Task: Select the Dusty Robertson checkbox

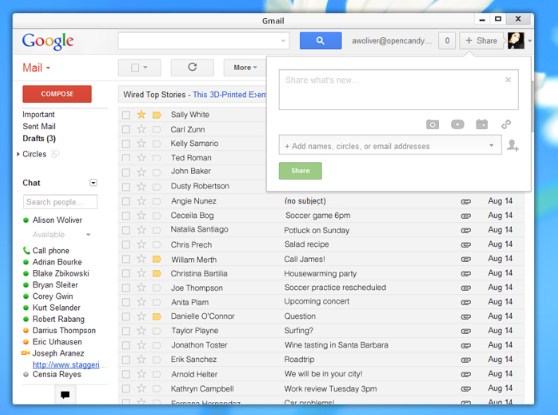Action: pos(126,187)
